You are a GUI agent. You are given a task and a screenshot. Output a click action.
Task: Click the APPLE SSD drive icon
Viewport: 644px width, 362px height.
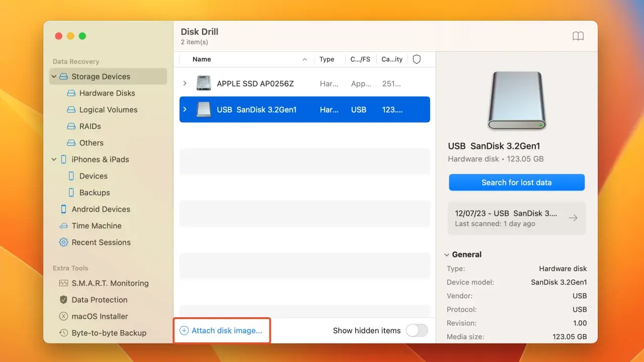[204, 83]
